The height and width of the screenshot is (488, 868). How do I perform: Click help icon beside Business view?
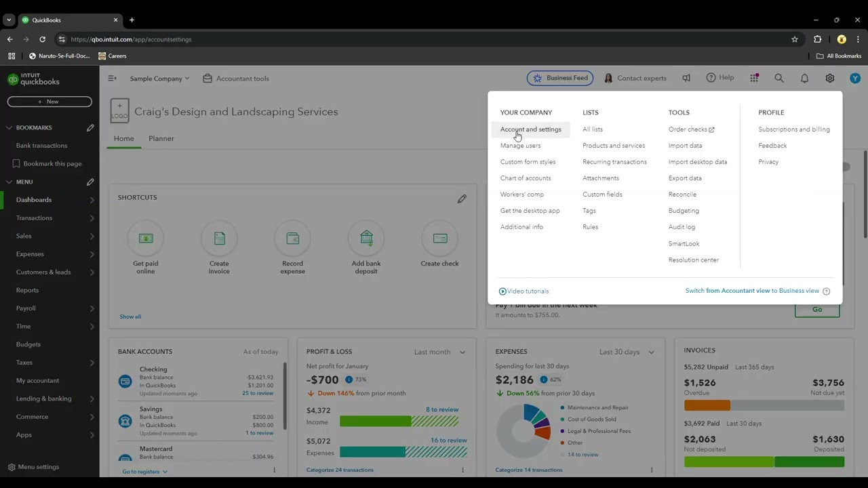click(x=826, y=291)
